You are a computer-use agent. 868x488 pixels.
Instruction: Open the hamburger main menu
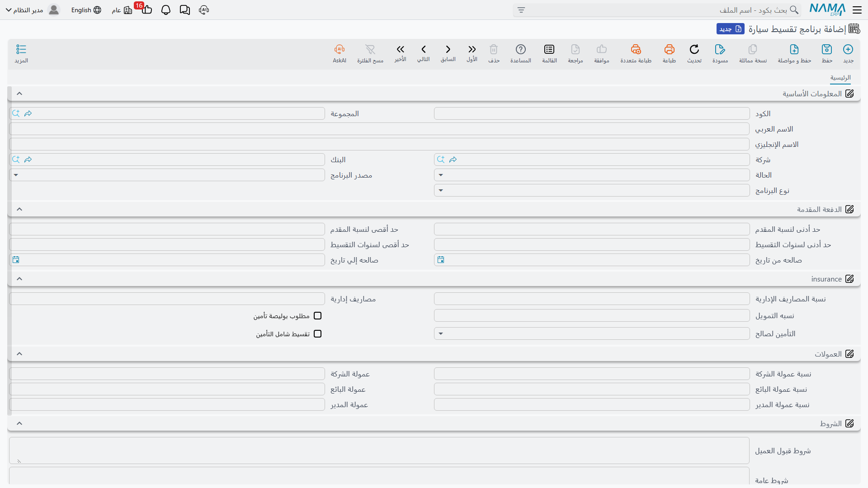(x=857, y=9)
